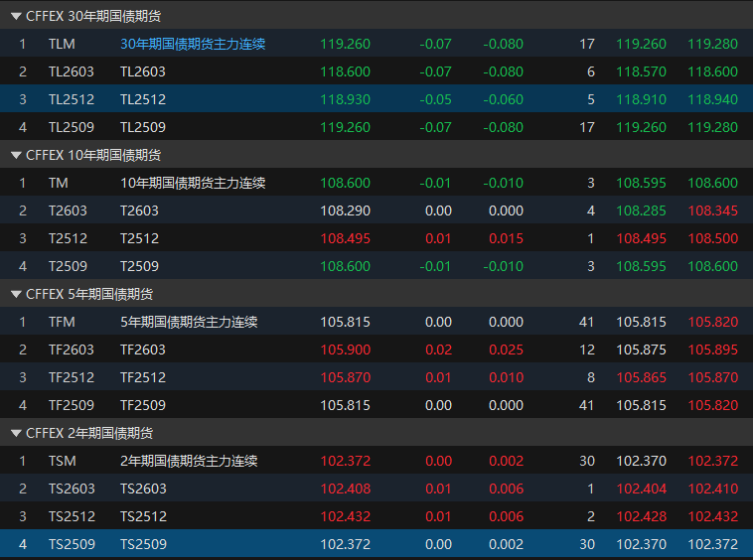Image resolution: width=753 pixels, height=560 pixels.
Task: Click TL2512 bid price 118.910
Action: click(x=641, y=99)
